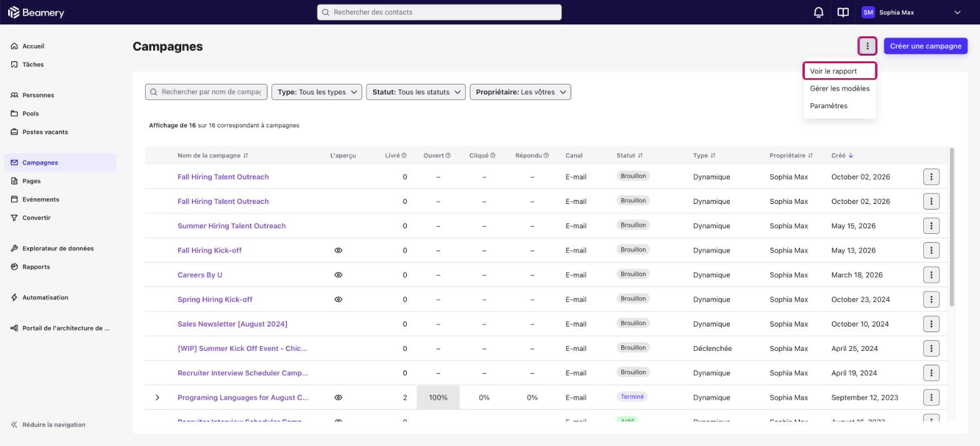Collapse navigation with Réduire la navigation
980x446 pixels.
(x=48, y=425)
